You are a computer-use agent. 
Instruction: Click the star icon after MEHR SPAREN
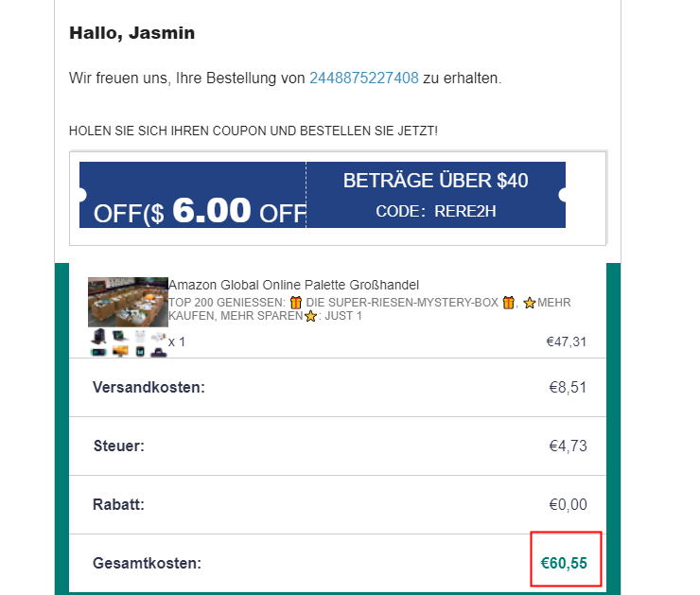(x=310, y=316)
